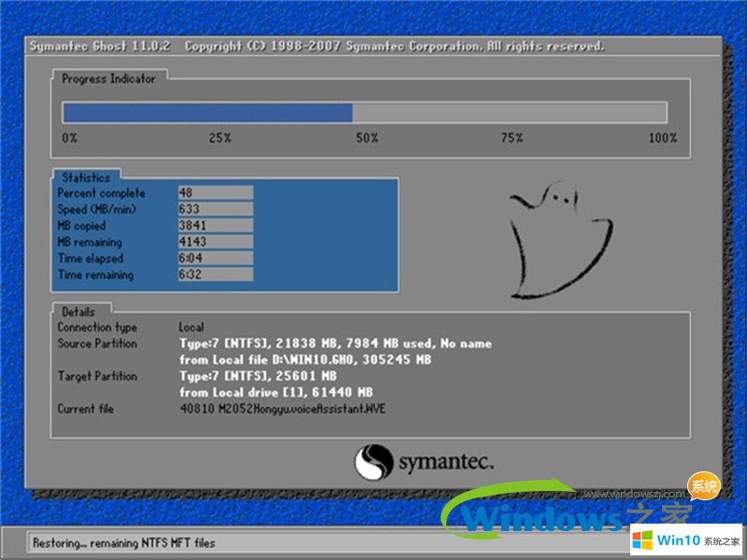Viewport: 747px width, 560px height.
Task: Click the Connection type label
Action: [x=97, y=328]
